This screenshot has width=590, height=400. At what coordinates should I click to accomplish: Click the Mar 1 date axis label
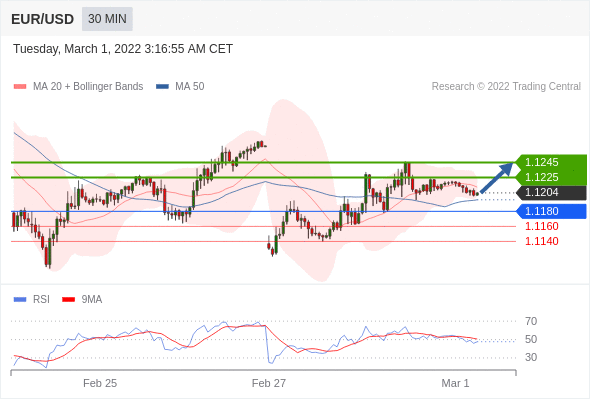click(x=455, y=383)
